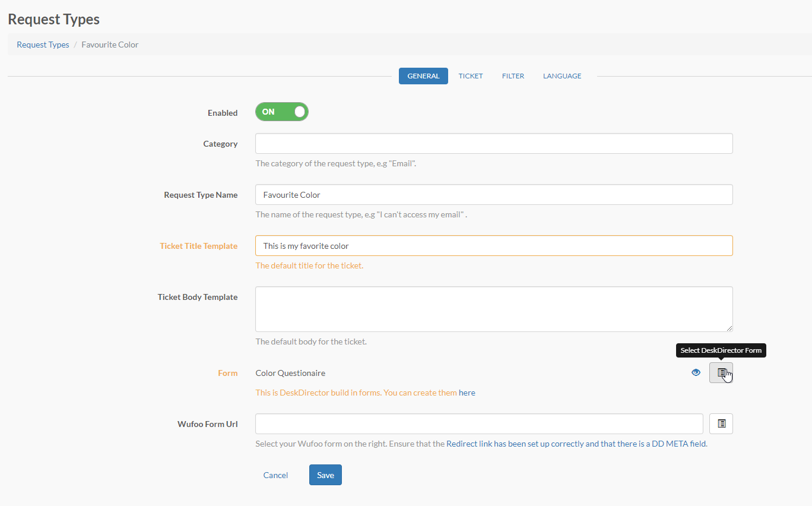
Task: Click the Ticket Title Template field
Action: pyautogui.click(x=494, y=246)
